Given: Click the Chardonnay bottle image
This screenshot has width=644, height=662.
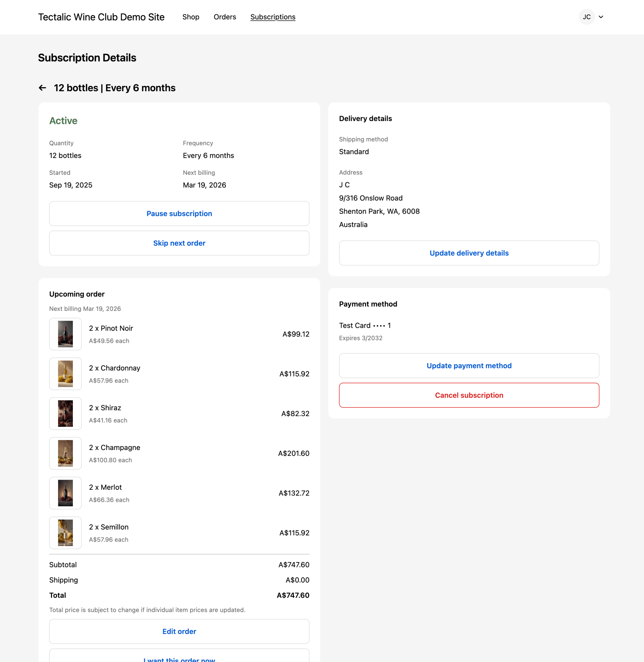Looking at the screenshot, I should click(65, 374).
